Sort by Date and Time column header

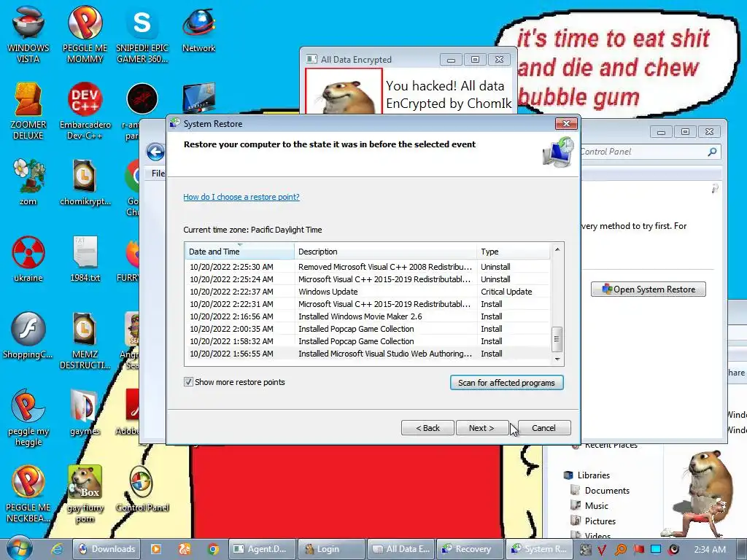click(x=239, y=252)
